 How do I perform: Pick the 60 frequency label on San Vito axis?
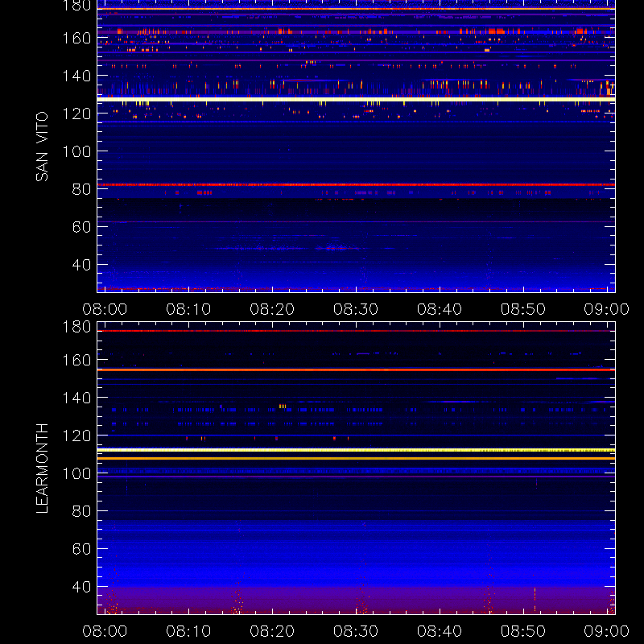(x=81, y=227)
